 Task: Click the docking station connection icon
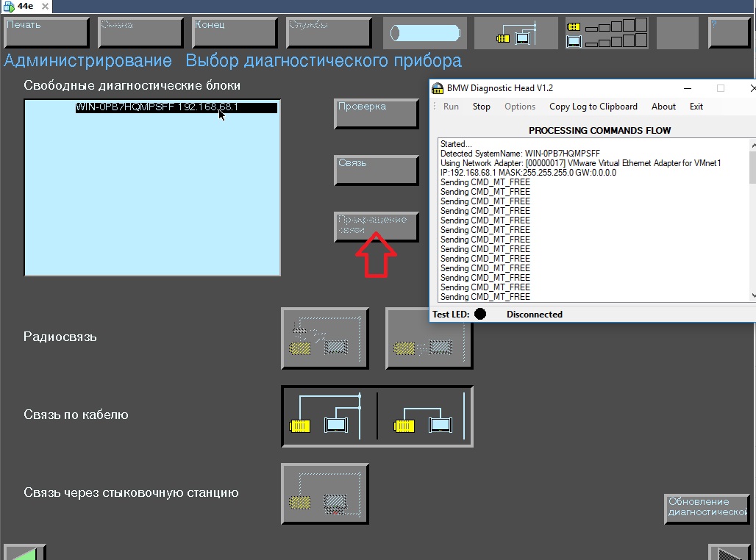tap(324, 494)
